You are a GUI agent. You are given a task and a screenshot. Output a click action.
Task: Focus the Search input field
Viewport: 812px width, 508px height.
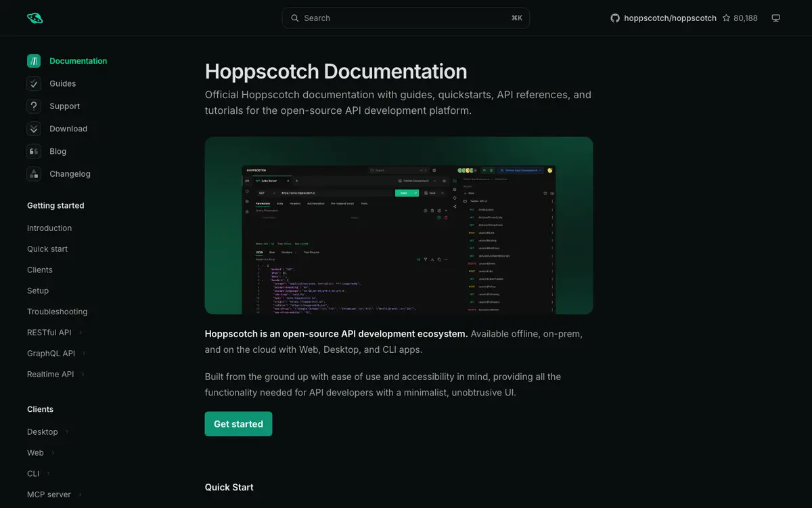406,18
